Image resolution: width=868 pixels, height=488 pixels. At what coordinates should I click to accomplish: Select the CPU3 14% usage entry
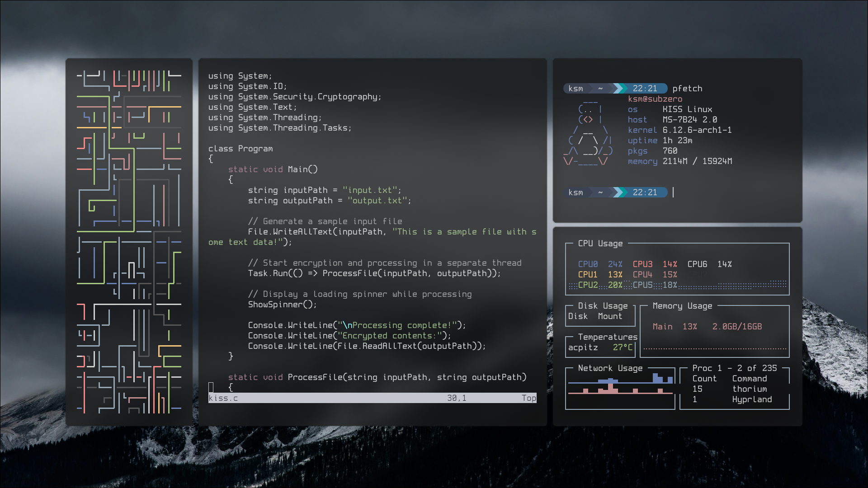655,264
